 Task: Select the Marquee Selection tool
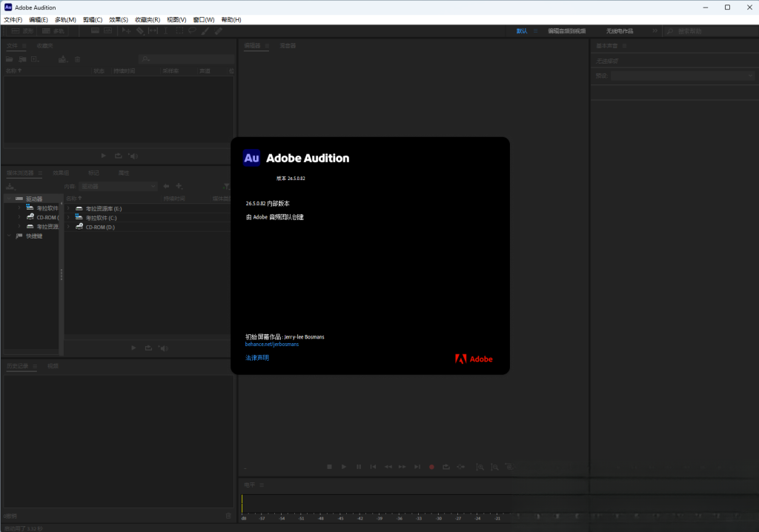(x=179, y=30)
